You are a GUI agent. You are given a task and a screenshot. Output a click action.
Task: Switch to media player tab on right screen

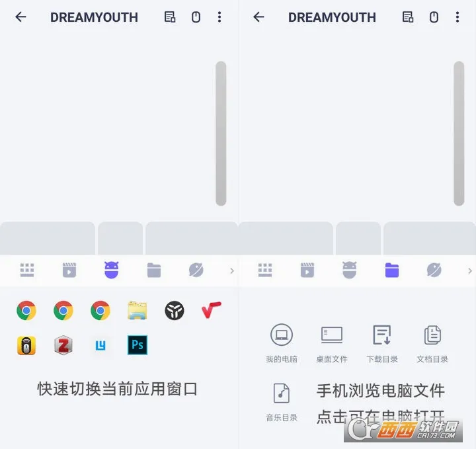[x=307, y=270]
